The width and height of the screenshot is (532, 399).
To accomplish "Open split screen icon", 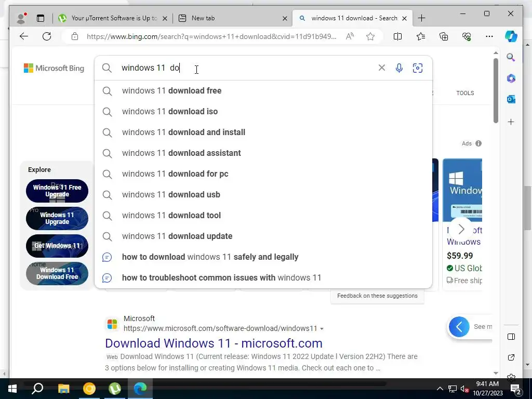I will click(x=397, y=36).
